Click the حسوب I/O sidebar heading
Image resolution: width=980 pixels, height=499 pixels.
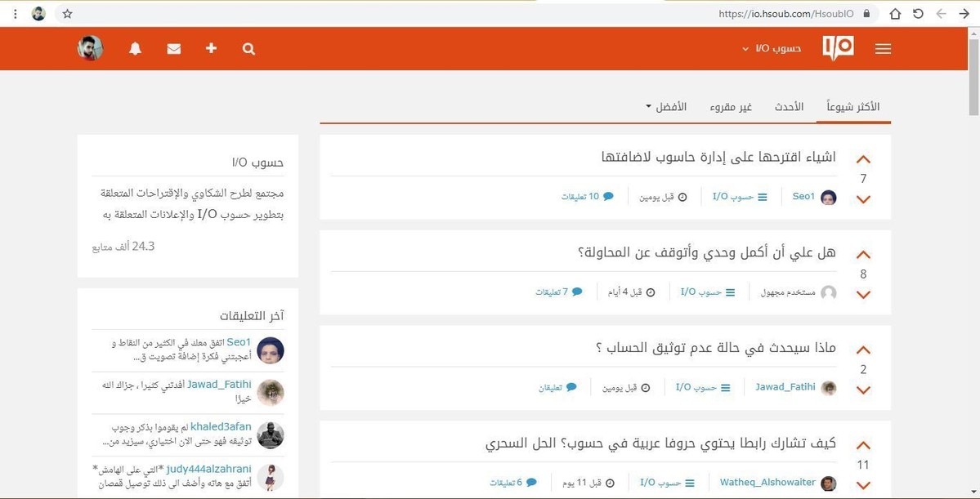(x=257, y=163)
